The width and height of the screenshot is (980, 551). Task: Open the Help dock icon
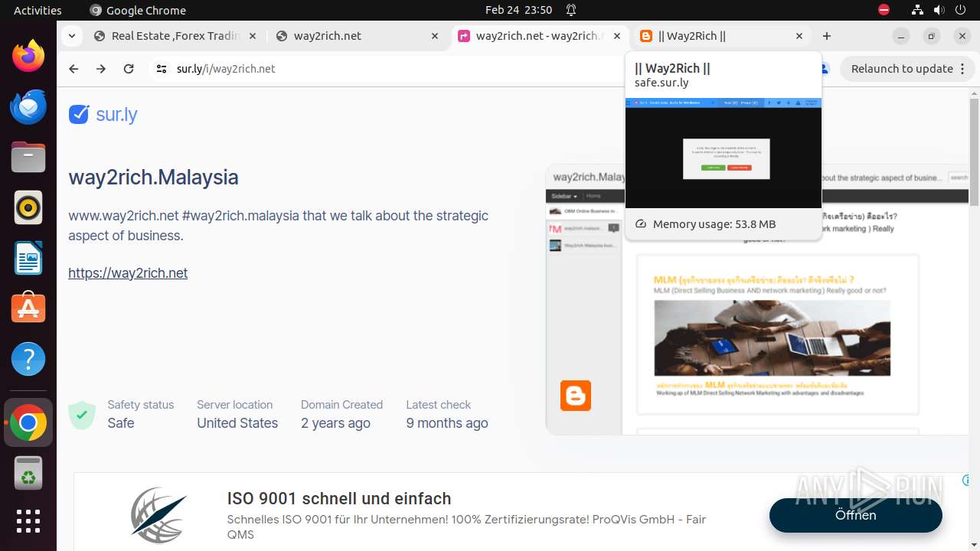tap(28, 359)
